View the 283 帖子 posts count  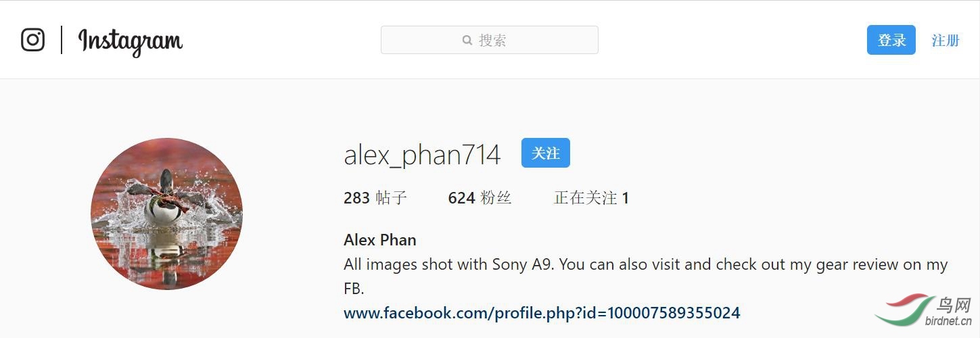375,198
